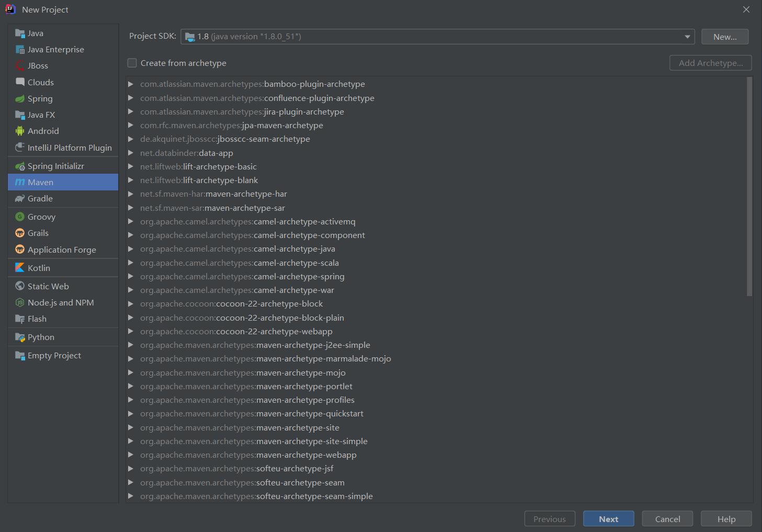Expand confluence-plugin-archetype node
The height and width of the screenshot is (532, 762).
131,98
